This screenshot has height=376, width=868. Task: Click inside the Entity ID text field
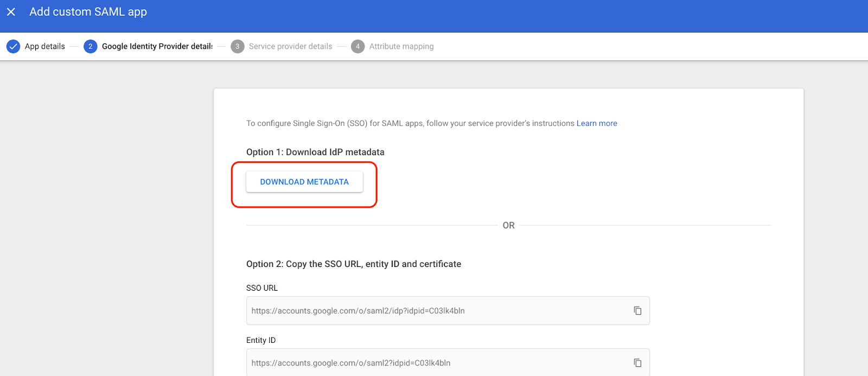coord(434,363)
